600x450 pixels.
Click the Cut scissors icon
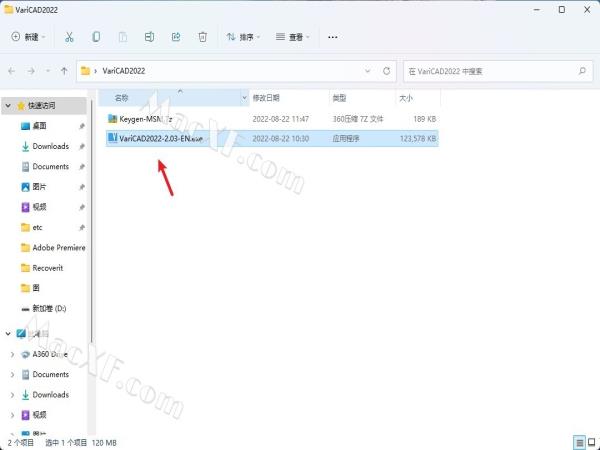tap(69, 37)
